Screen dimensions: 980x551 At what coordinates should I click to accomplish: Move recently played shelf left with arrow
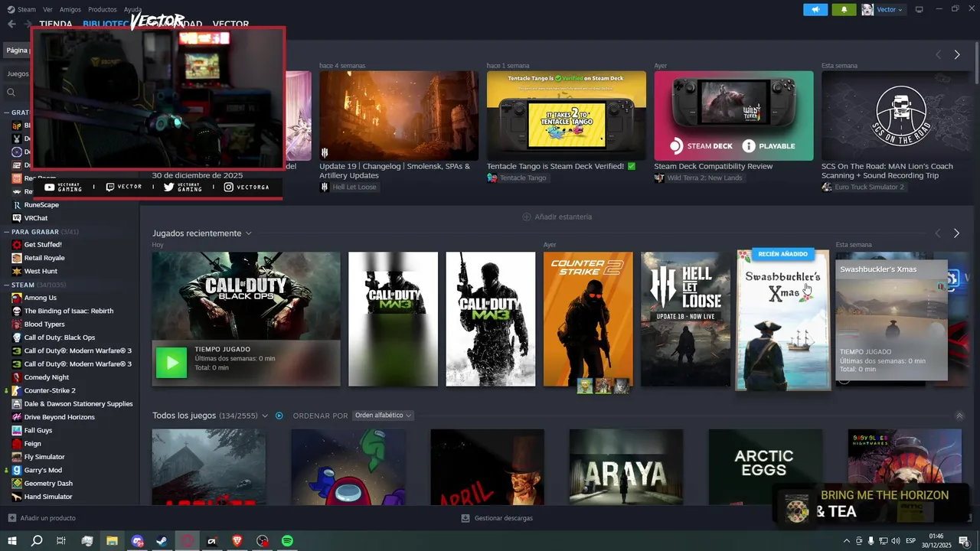point(938,233)
